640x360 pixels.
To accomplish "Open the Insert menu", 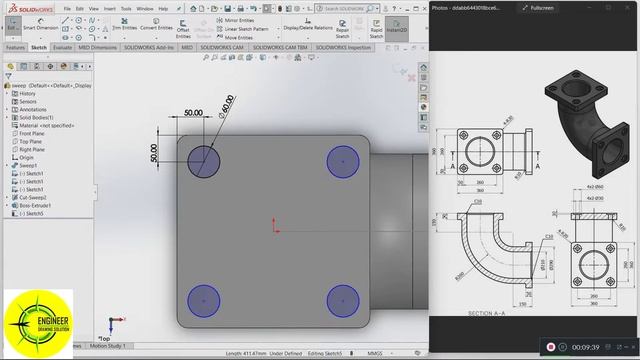I will click(x=109, y=9).
